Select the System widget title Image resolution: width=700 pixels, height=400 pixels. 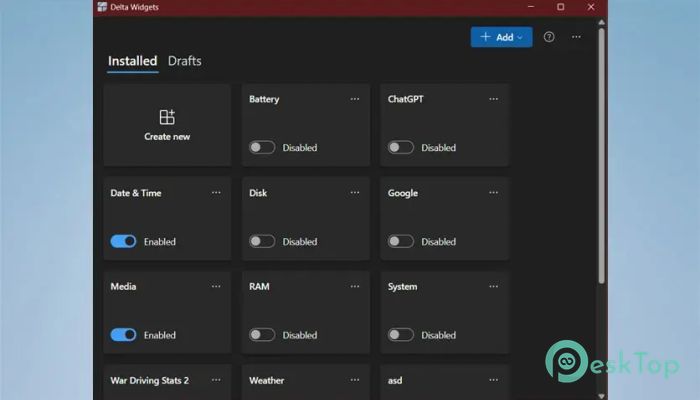click(x=402, y=287)
